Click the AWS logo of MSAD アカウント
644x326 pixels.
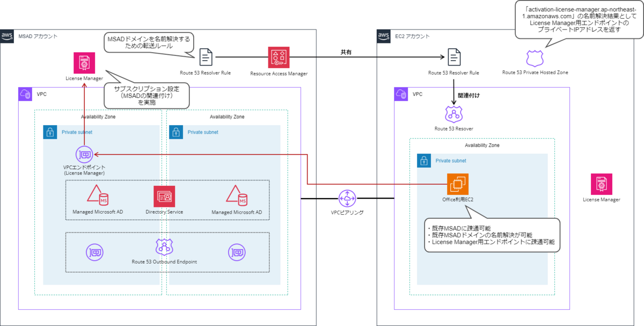(x=7, y=36)
